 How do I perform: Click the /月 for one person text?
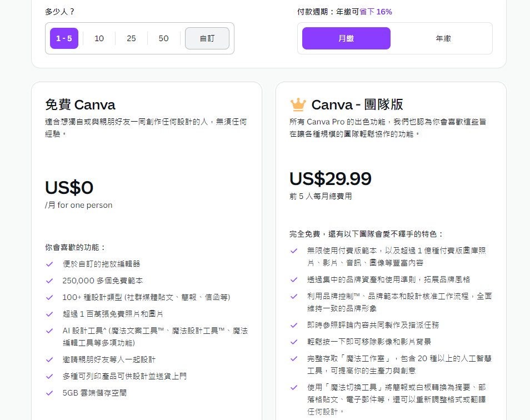pyautogui.click(x=78, y=205)
